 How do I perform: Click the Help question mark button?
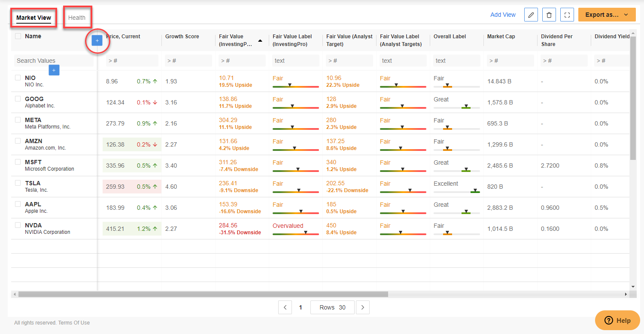(x=617, y=320)
